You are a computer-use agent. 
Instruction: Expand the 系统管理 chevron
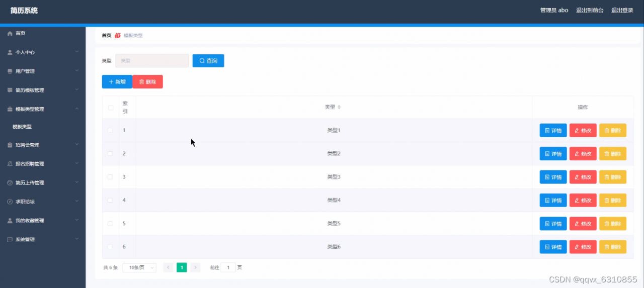tap(77, 239)
